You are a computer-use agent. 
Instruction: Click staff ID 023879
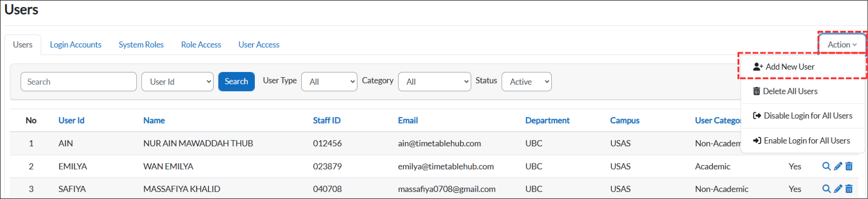327,166
